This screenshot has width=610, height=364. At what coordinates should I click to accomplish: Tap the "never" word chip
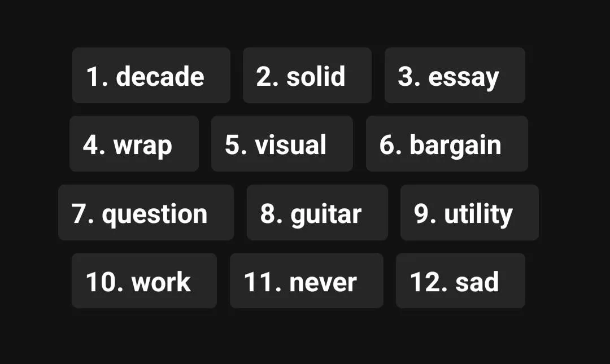pyautogui.click(x=307, y=281)
